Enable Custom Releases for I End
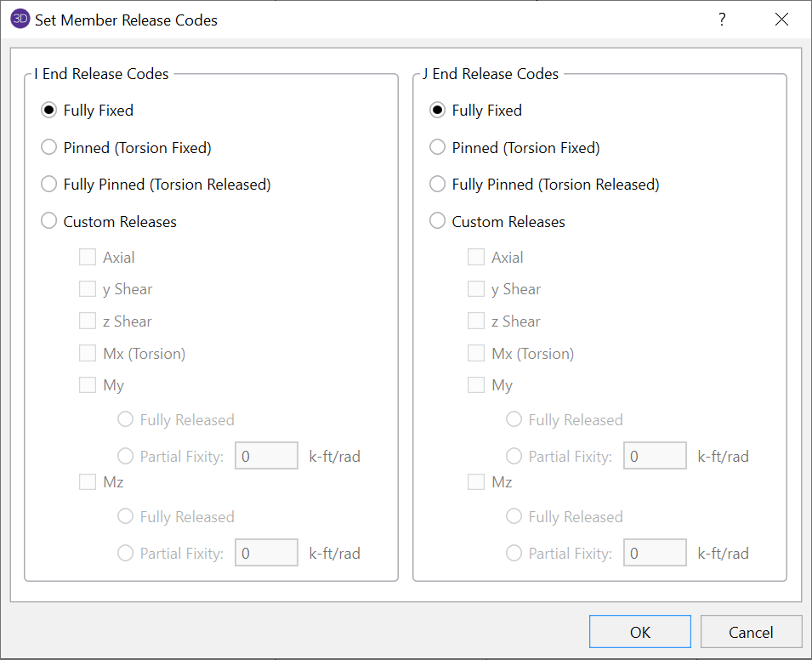Screen dimensions: 812x660 (49, 222)
